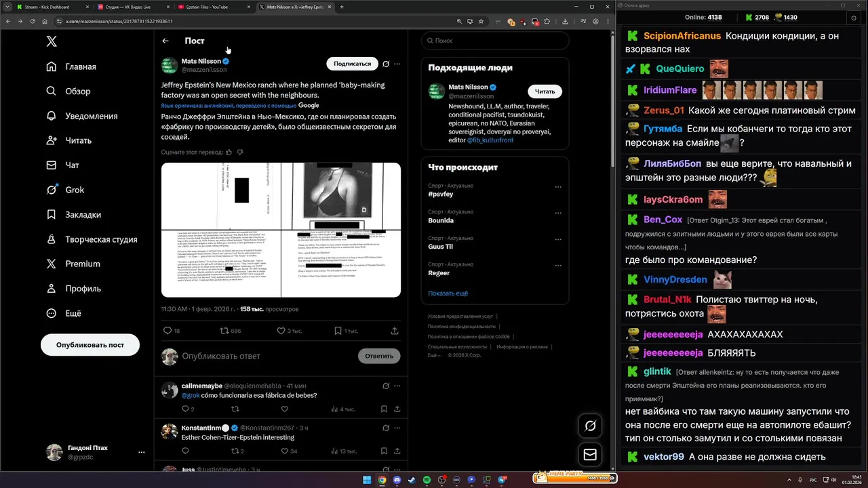Image resolution: width=868 pixels, height=488 pixels.
Task: Click the Опубликовать пост button
Action: click(90, 345)
